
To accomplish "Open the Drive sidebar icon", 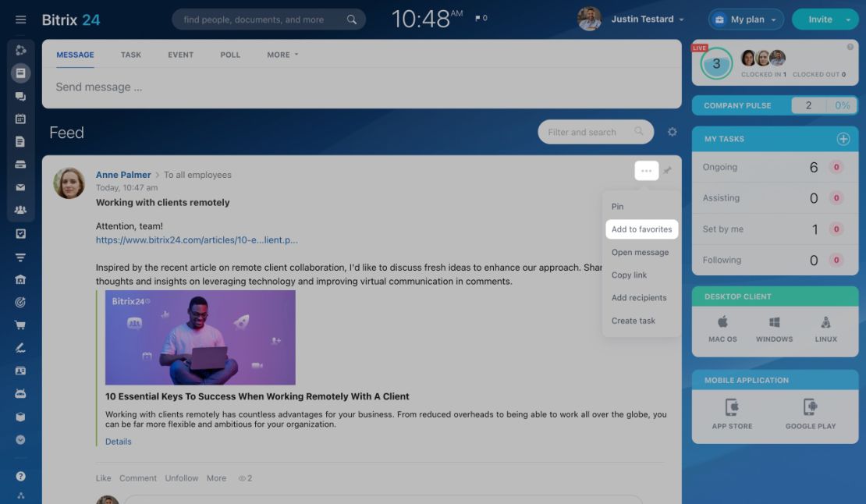I will point(20,165).
